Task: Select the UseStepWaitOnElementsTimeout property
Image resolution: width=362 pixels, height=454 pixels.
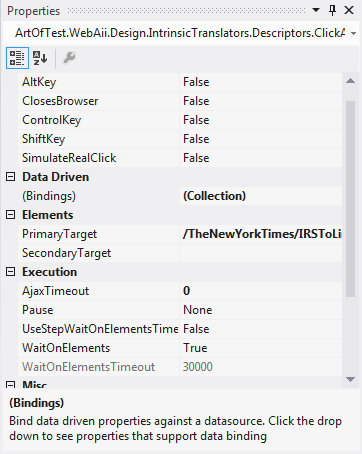Action: [99, 329]
